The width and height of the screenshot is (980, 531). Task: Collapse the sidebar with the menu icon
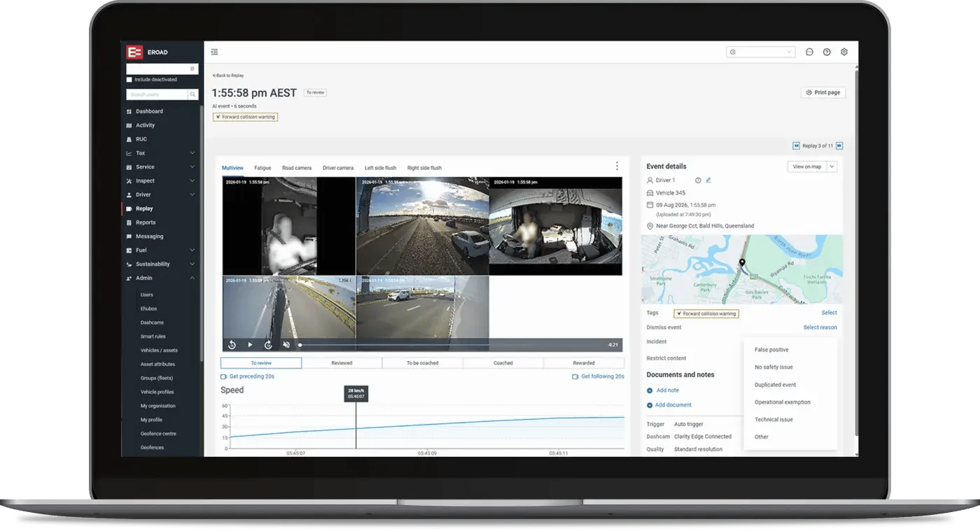click(x=214, y=52)
